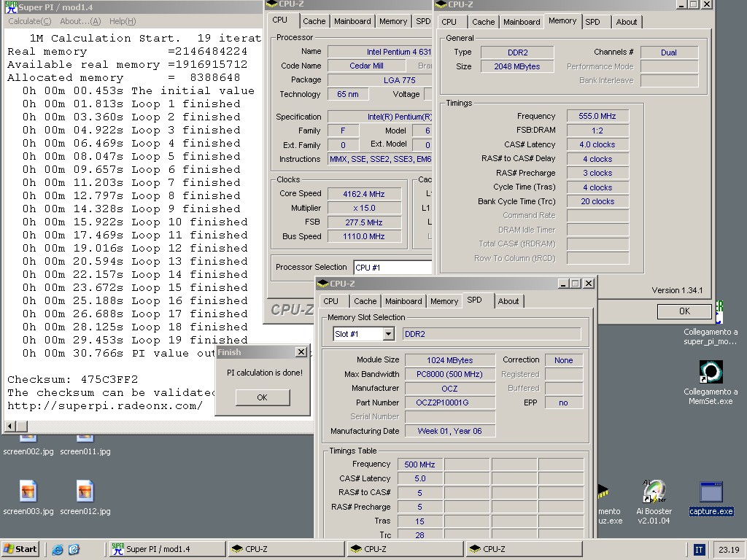Switch to third CPU-Z taskbar button
The height and width of the screenshot is (560, 747).
524,549
